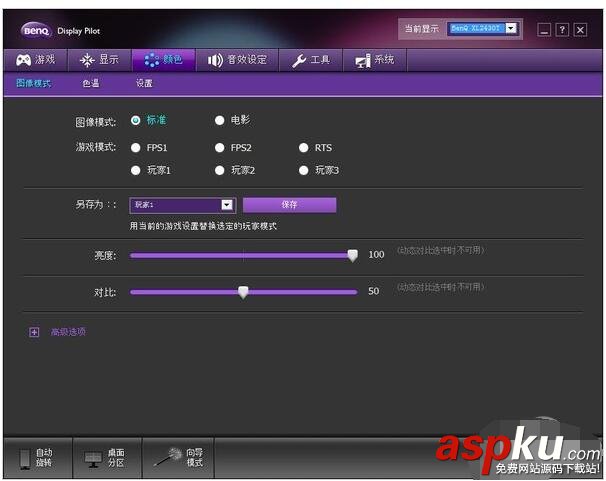Click the 对比 contrast slider handle
The image size is (606, 481).
pyautogui.click(x=243, y=292)
